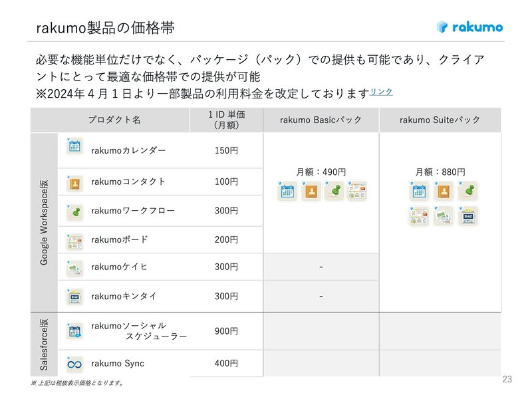This screenshot has width=532, height=399.
Task: Click the Salesforce版 vertical label
Action: (44, 344)
